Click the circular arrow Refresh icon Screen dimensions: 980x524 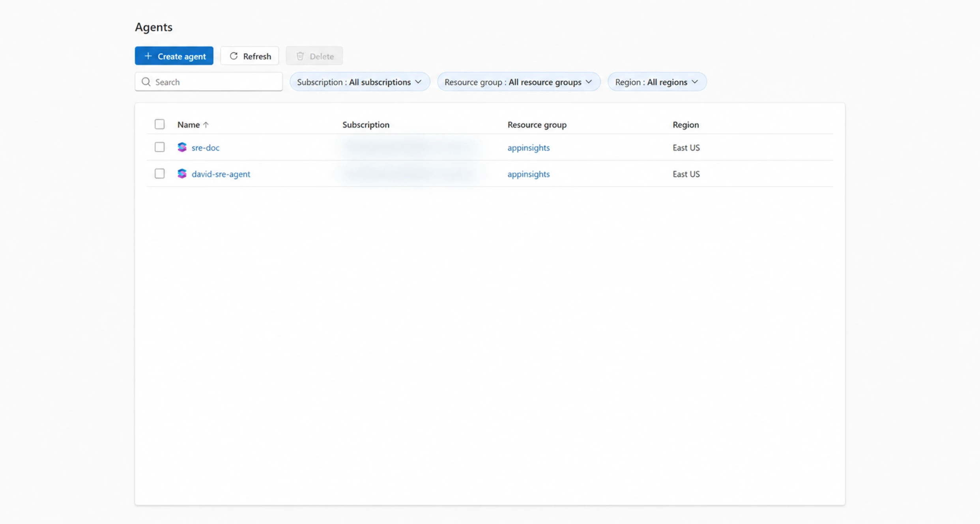pos(234,56)
